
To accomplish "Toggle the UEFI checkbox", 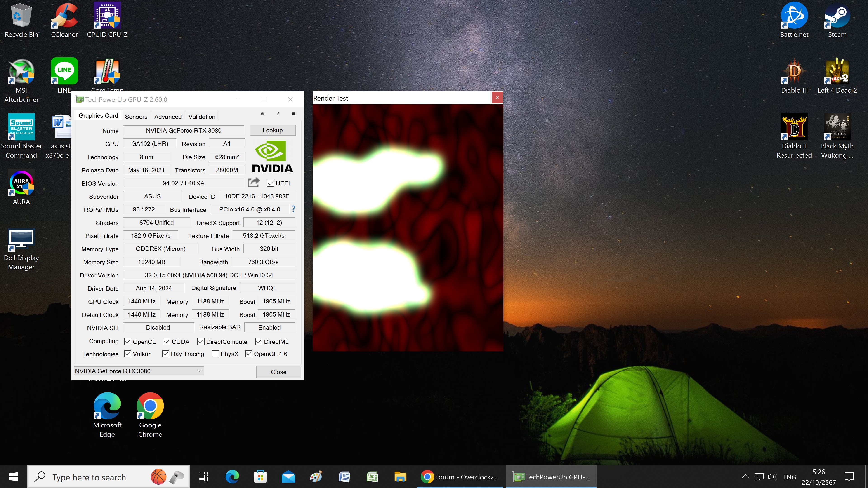I will click(270, 183).
